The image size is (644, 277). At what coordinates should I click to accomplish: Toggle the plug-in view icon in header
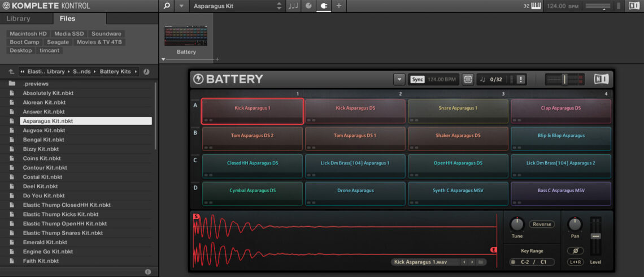coord(323,6)
